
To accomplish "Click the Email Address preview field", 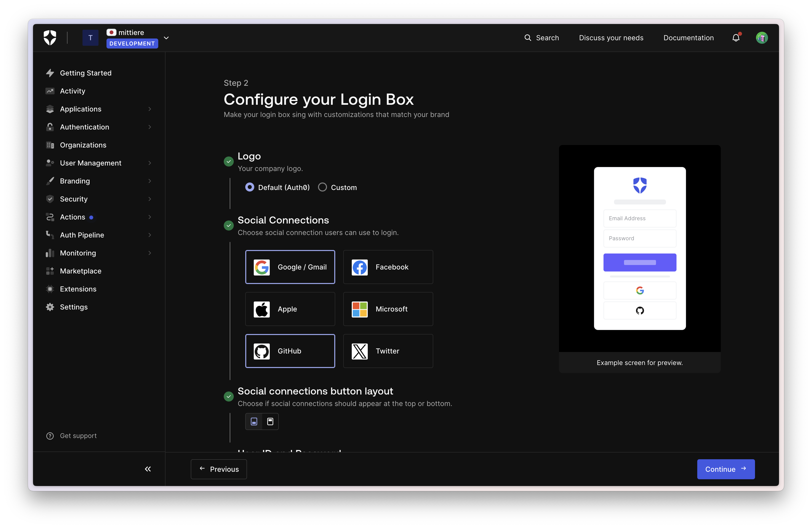I will (640, 218).
